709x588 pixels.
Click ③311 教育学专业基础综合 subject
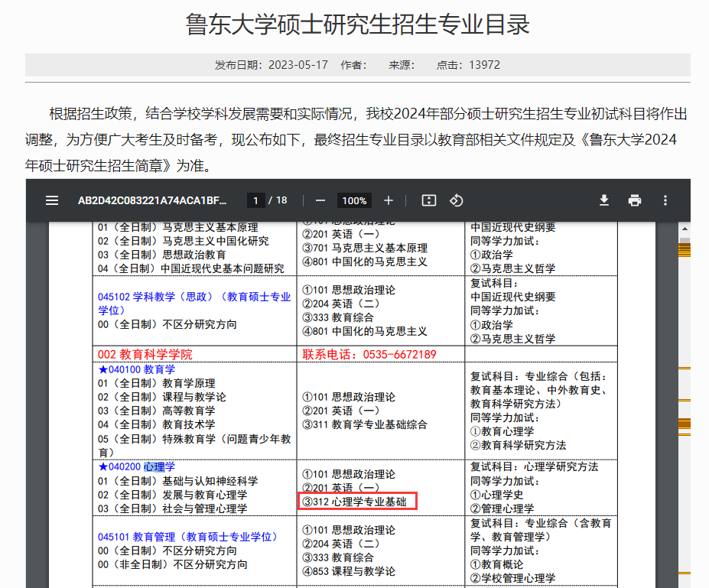coord(365,425)
